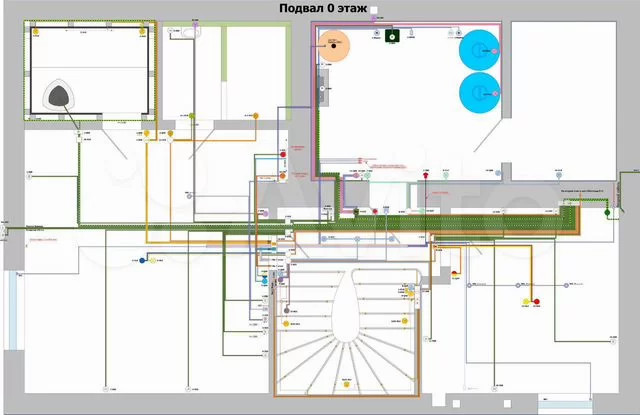This screenshot has width=640, height=415.
Task: Select the pale yellow dot beside the blue dot
Action: tap(153, 260)
